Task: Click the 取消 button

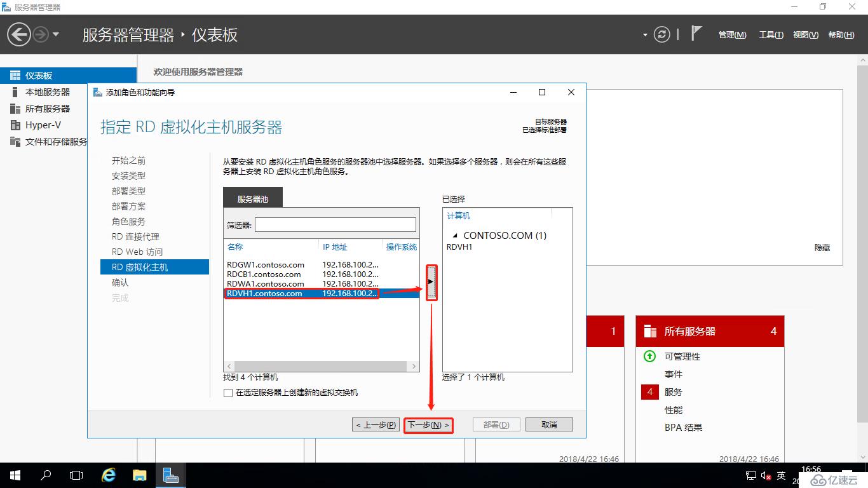Action: (550, 424)
